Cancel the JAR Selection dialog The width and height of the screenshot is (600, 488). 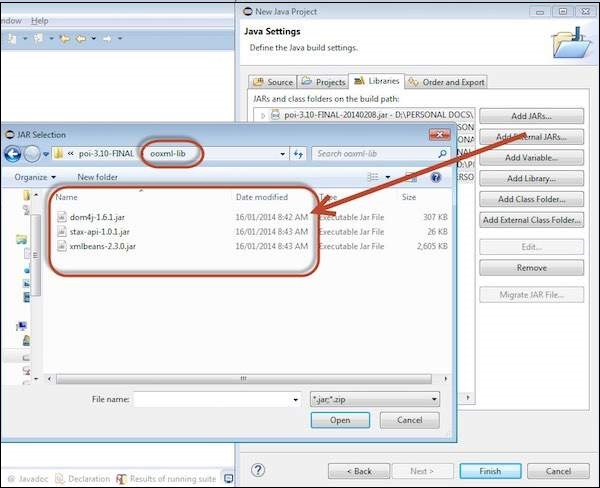click(x=409, y=420)
